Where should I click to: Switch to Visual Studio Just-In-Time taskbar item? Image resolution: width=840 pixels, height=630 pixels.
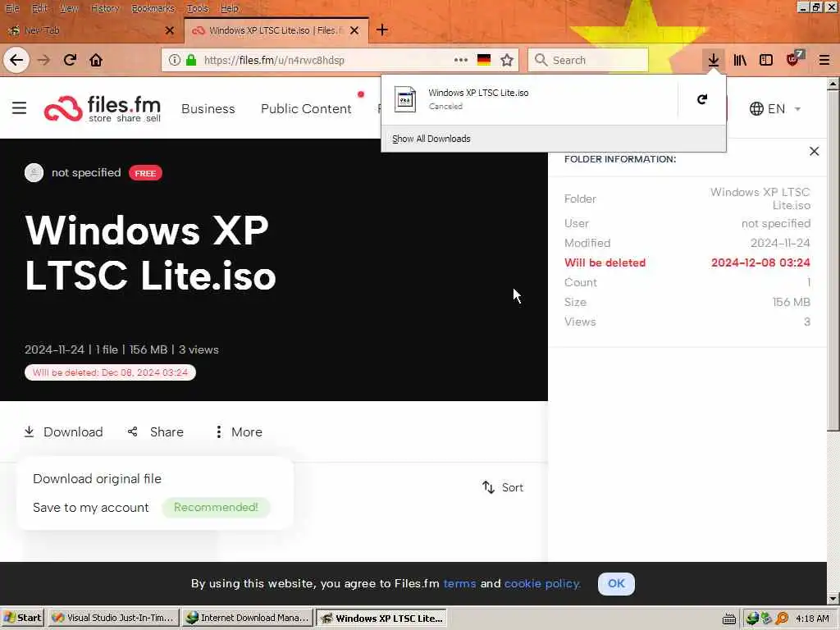pyautogui.click(x=113, y=618)
